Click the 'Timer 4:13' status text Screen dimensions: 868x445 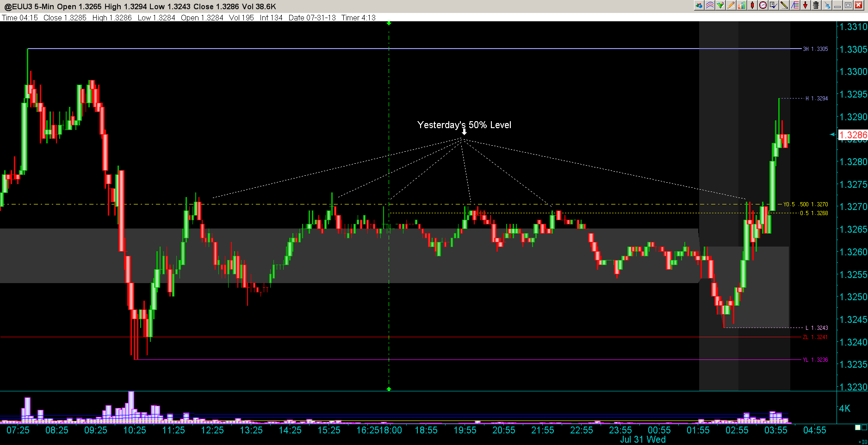tap(359, 18)
